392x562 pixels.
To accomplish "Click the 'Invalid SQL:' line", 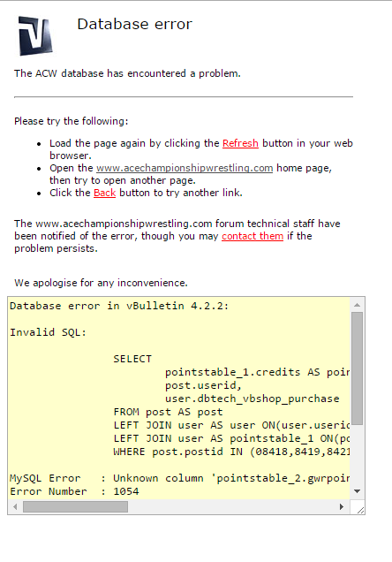I will pyautogui.click(x=48, y=332).
